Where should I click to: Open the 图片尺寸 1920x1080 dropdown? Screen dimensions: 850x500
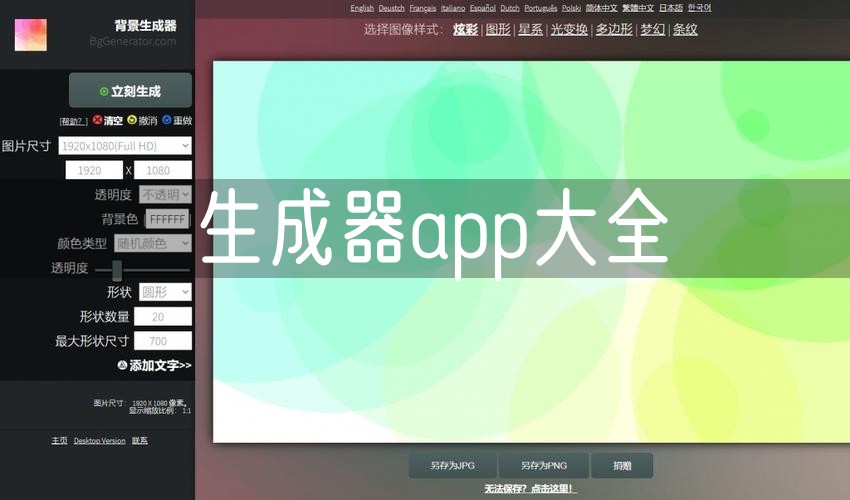pos(125,145)
